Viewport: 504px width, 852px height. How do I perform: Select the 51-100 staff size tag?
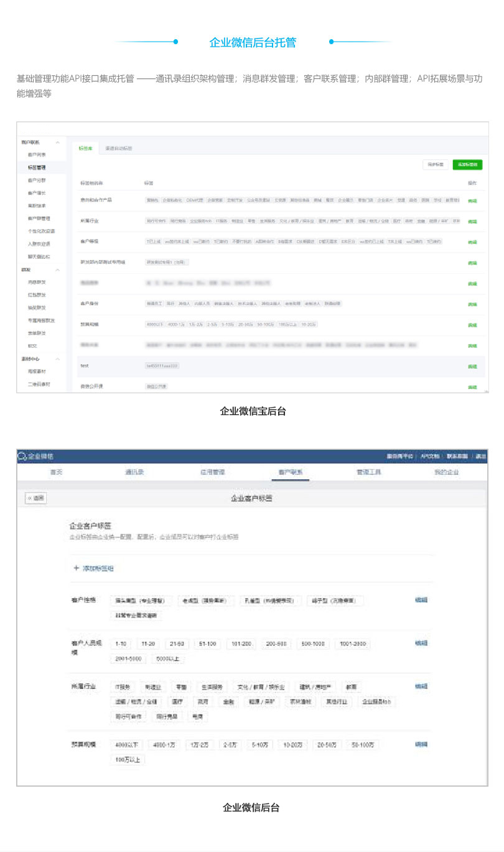click(207, 644)
